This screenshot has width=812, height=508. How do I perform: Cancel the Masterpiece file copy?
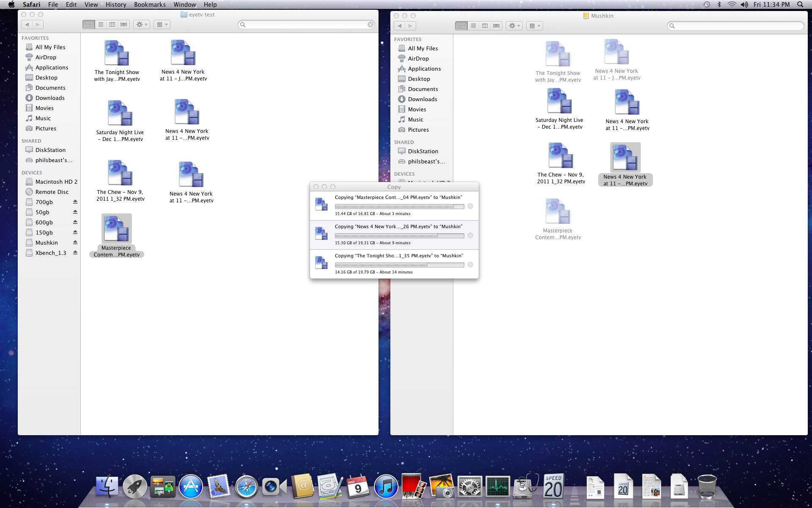point(470,206)
